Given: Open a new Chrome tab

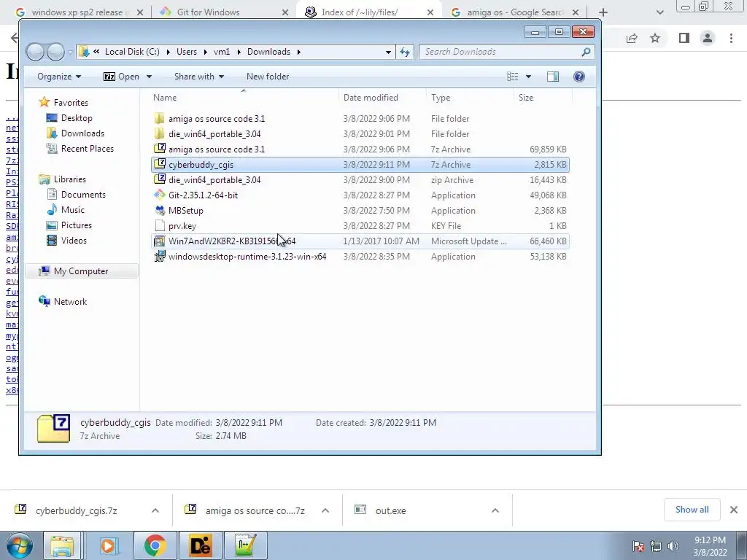Looking at the screenshot, I should click(603, 12).
